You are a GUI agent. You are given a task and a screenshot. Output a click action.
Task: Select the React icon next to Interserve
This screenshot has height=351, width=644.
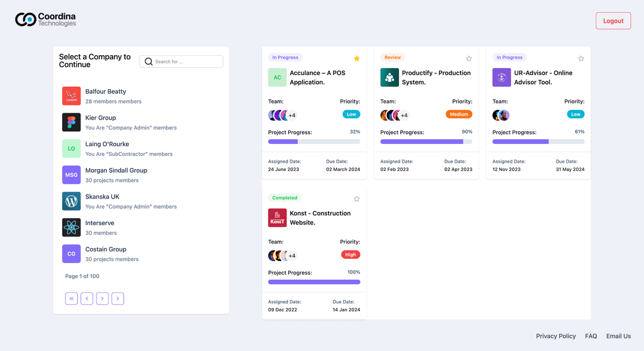click(x=71, y=228)
